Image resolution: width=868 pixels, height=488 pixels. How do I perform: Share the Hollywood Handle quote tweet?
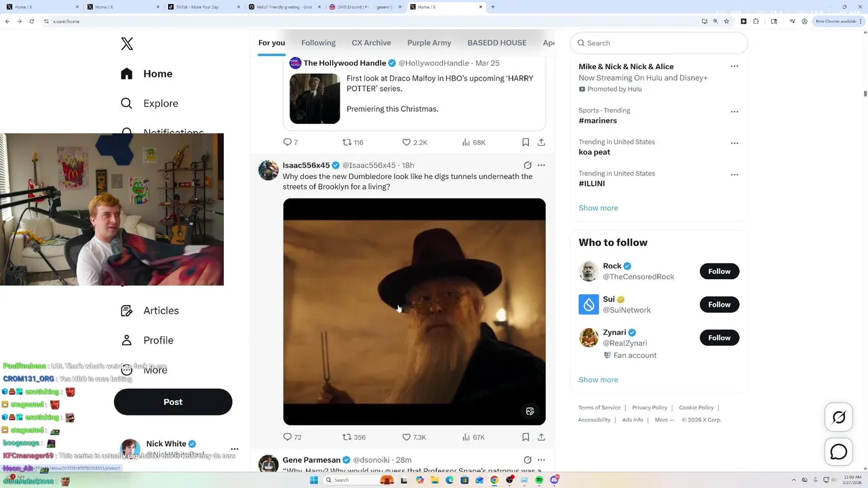tap(541, 142)
